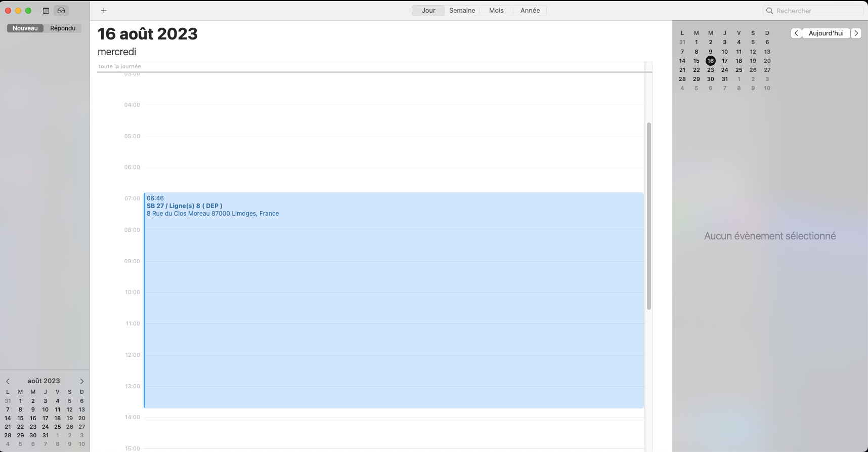The height and width of the screenshot is (452, 868).
Task: Select date 24 in sidebar mini calendar
Action: [46, 427]
